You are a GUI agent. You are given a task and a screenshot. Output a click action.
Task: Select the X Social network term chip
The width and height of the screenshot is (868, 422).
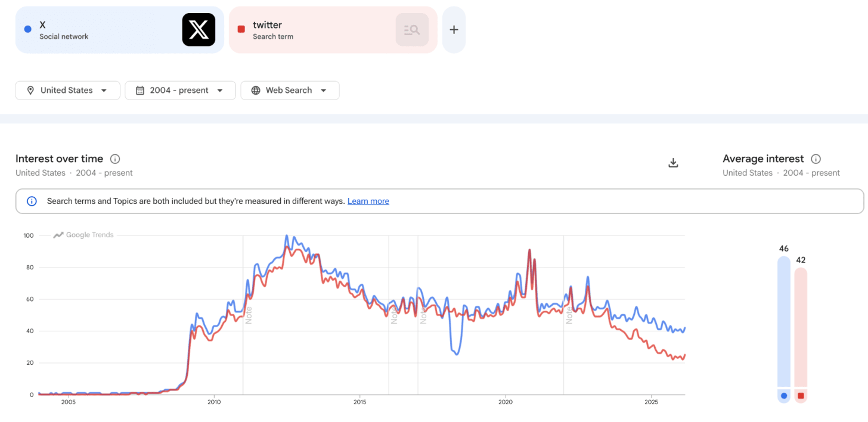tap(120, 30)
